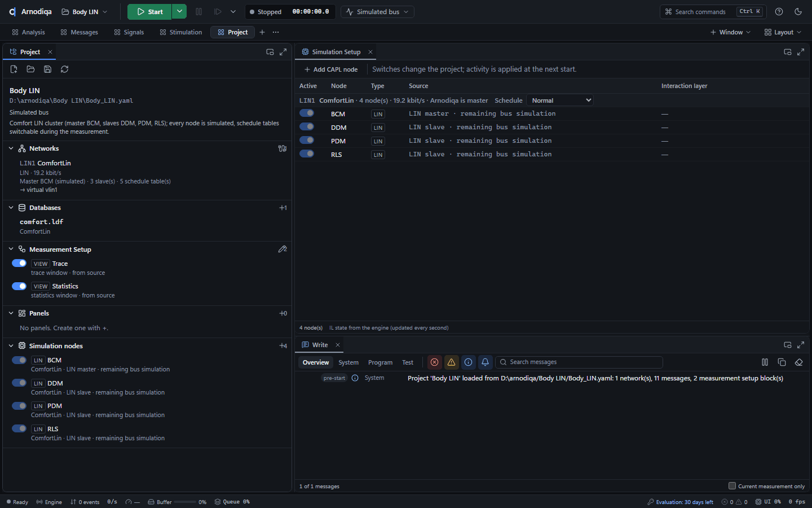The width and height of the screenshot is (812, 508).
Task: Switch to the Analysis tab
Action: (x=28, y=32)
